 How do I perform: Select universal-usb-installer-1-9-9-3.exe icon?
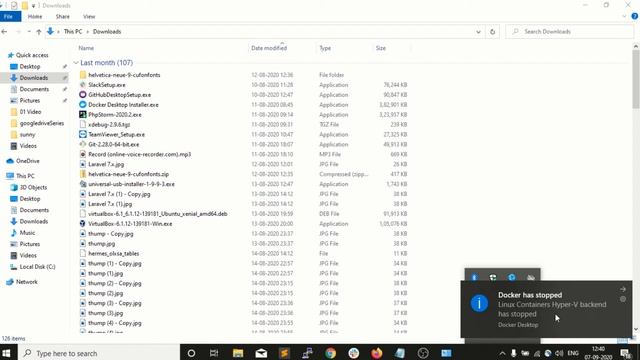coord(82,184)
